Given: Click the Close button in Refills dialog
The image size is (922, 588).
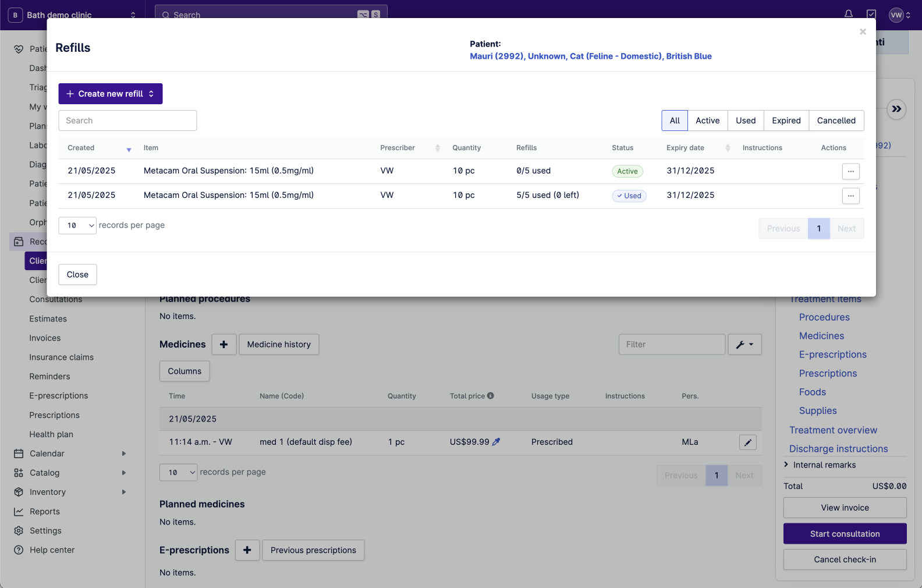Looking at the screenshot, I should 77,275.
